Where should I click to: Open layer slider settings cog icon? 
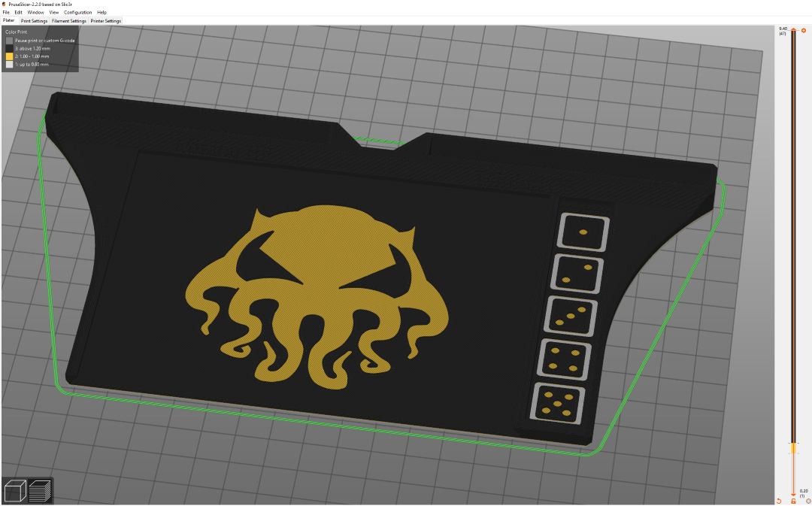[807, 501]
